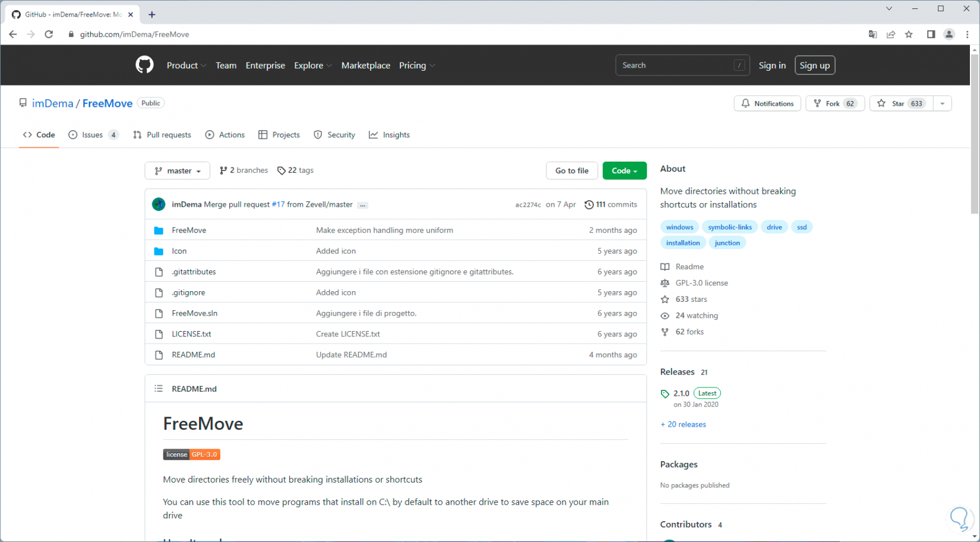Click the search tabs chevron in title bar
The image size is (980, 542).
tap(889, 8)
